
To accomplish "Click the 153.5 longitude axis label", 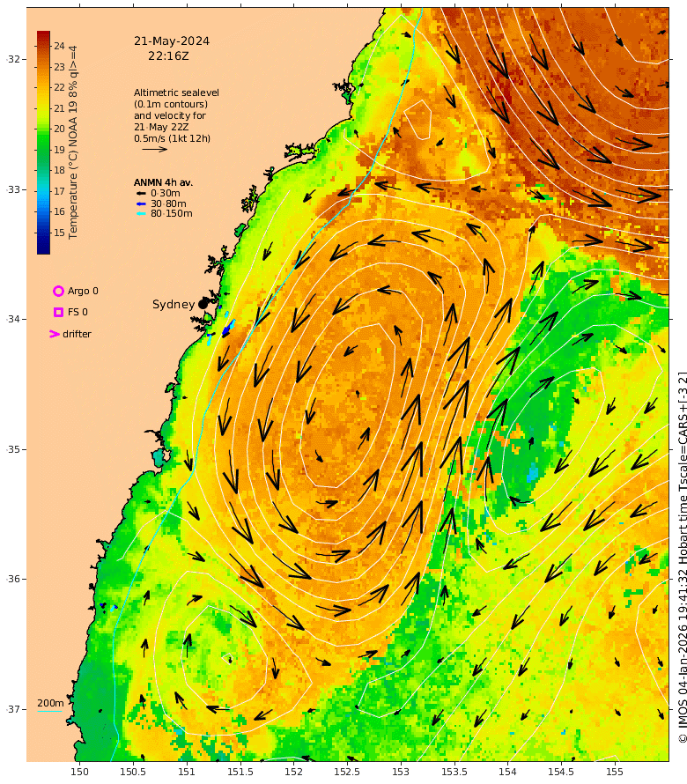I will [x=454, y=772].
